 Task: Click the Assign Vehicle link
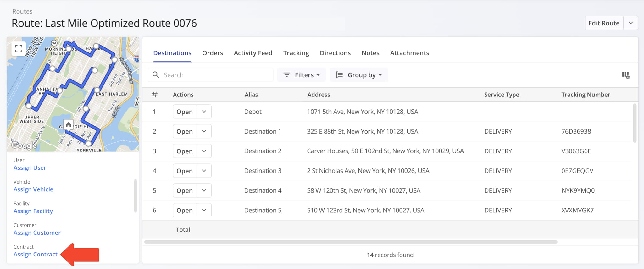tap(33, 189)
